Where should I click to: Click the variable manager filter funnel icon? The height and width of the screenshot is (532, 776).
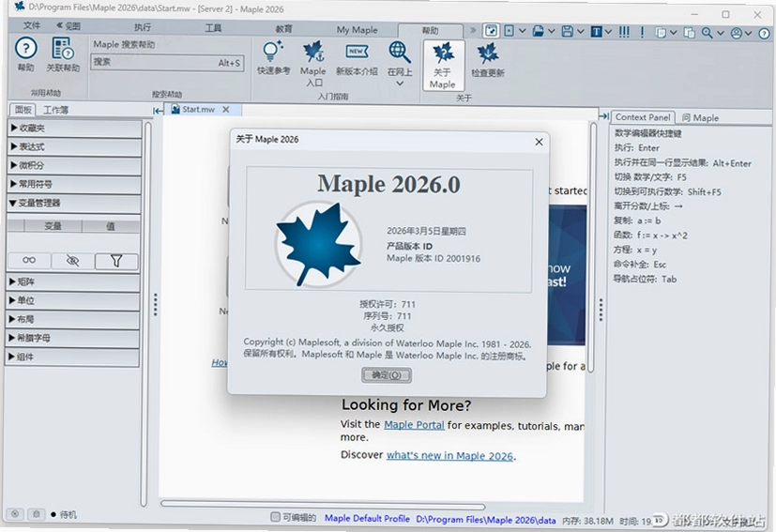pyautogui.click(x=116, y=260)
